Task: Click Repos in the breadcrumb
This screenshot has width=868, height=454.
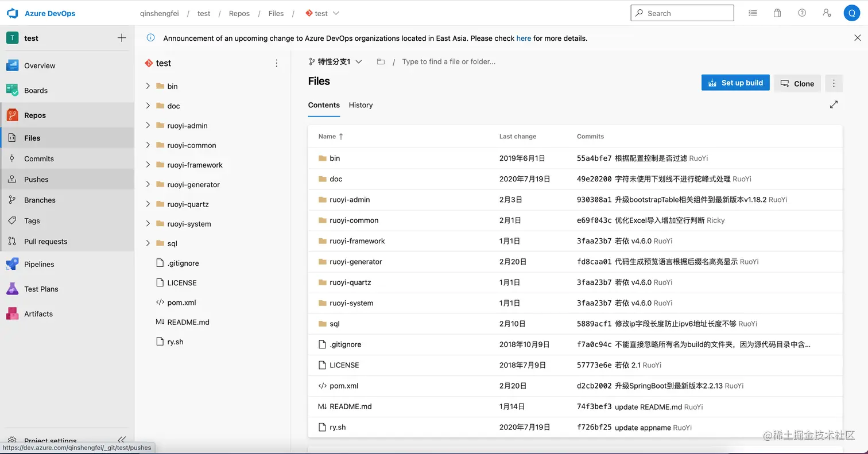Action: 239,13
